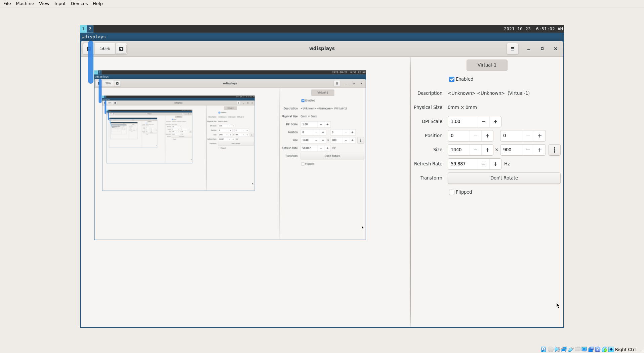Image resolution: width=644 pixels, height=353 pixels.
Task: Select the Virtual-1 display preview thumbnail
Action: point(230,155)
